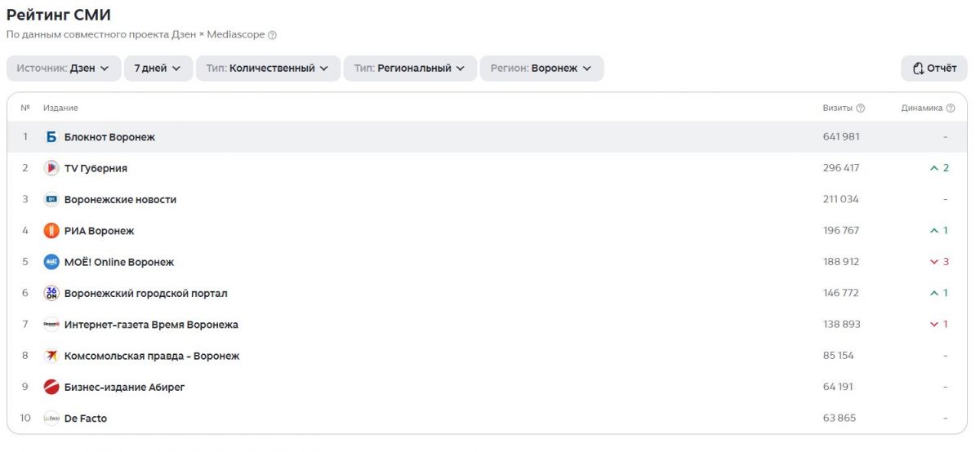Open Блокнот Воронеж publication link
Viewport: 980px width, 452px height.
point(109,137)
